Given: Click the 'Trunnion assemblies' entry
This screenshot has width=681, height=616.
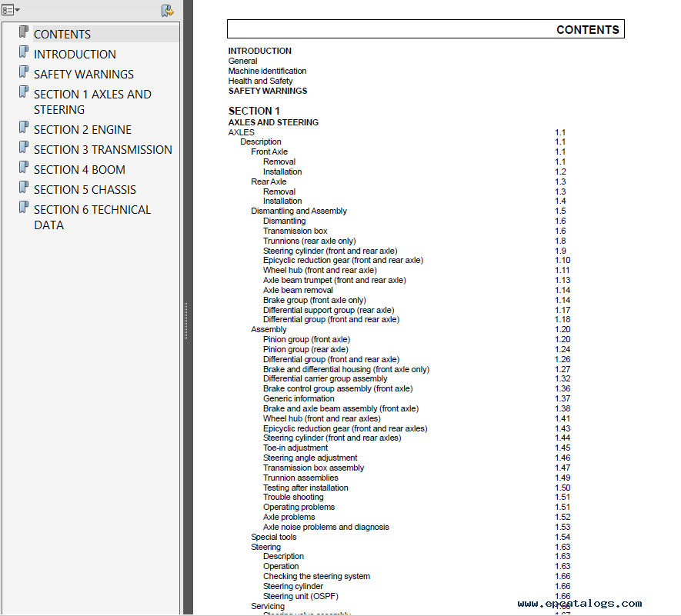Looking at the screenshot, I should click(301, 478).
